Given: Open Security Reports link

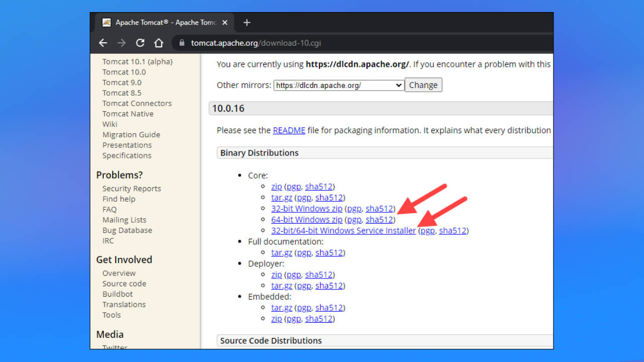Looking at the screenshot, I should [x=132, y=189].
